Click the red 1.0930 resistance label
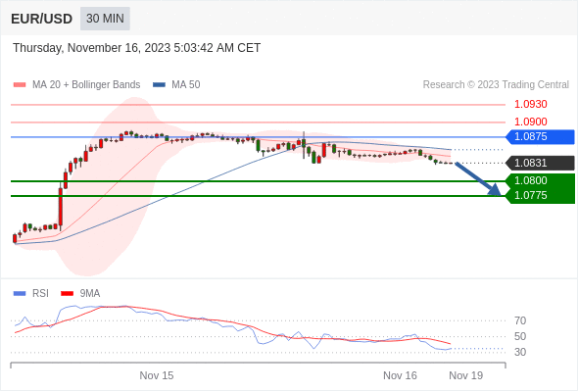 click(x=530, y=104)
